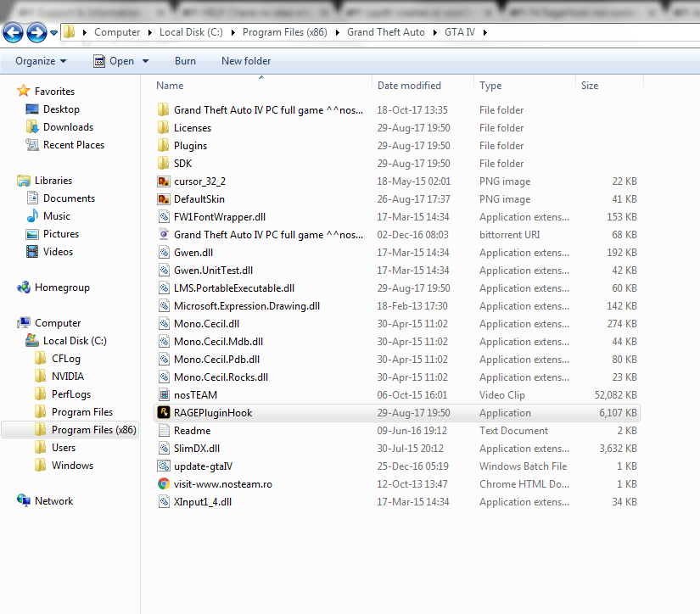This screenshot has width=700, height=614.
Task: Select cursor_32_2 PNG image icon
Action: point(164,181)
